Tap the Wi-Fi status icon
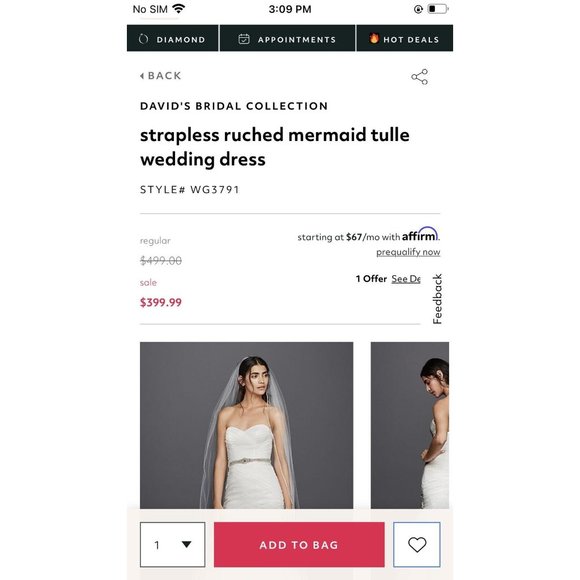580x580 pixels. pos(179,9)
